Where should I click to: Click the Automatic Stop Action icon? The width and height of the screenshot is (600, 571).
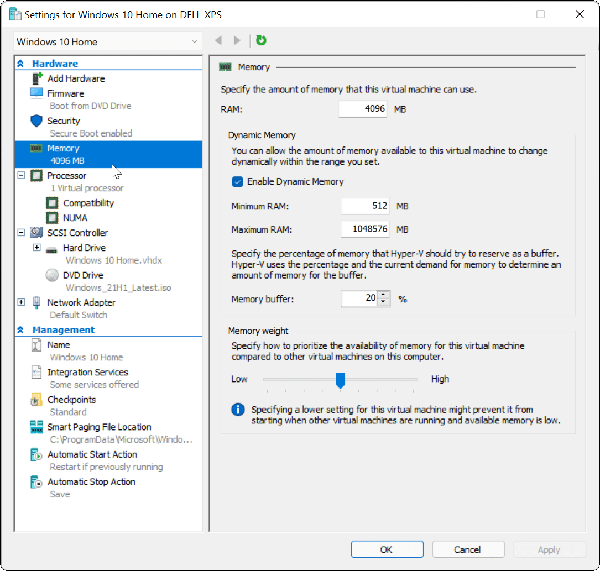[36, 482]
